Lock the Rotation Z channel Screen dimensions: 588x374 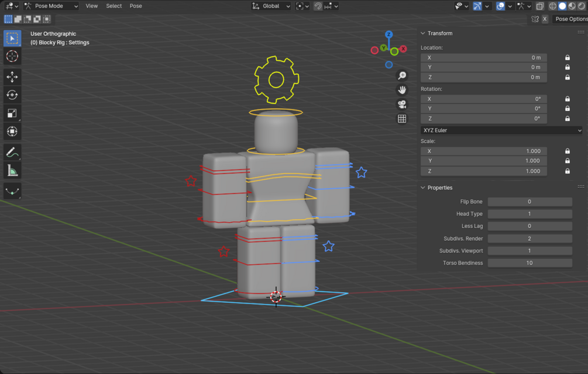click(x=568, y=118)
